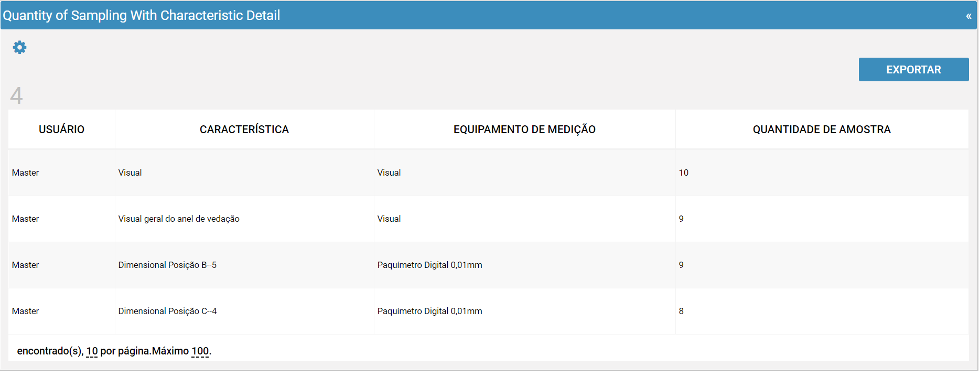Screen dimensions: 980x377
Task: Click the panel title 'Quantity of Sampling With Characteristic Detail'
Action: (x=142, y=15)
